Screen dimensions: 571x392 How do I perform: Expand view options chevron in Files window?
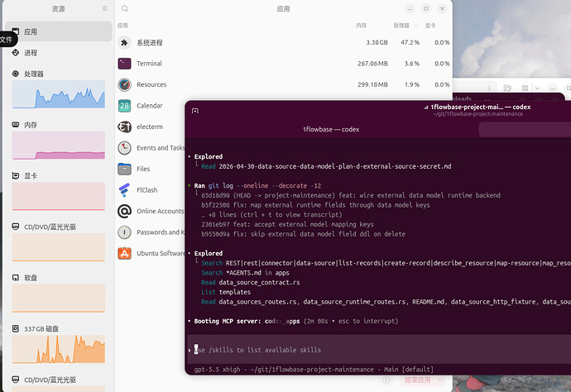pos(537,88)
